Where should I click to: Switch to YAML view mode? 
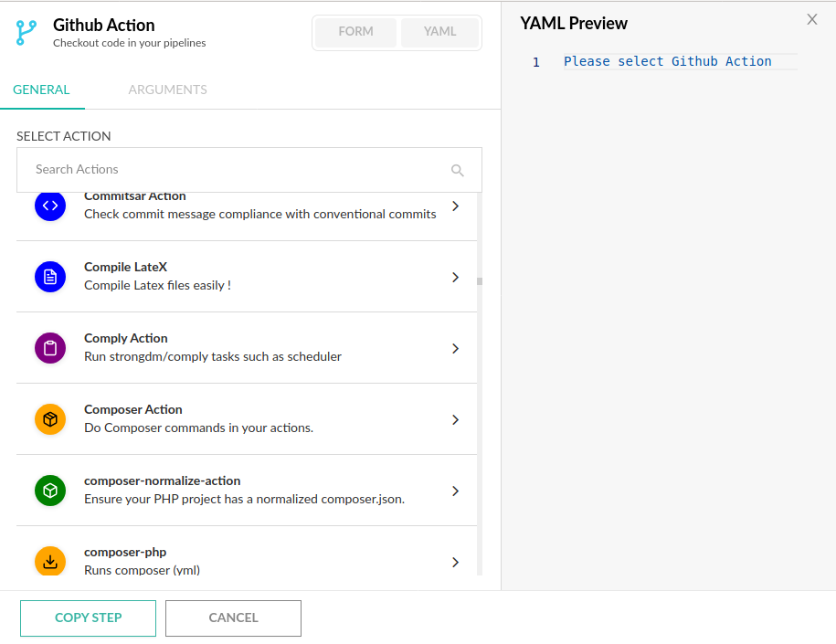(439, 32)
